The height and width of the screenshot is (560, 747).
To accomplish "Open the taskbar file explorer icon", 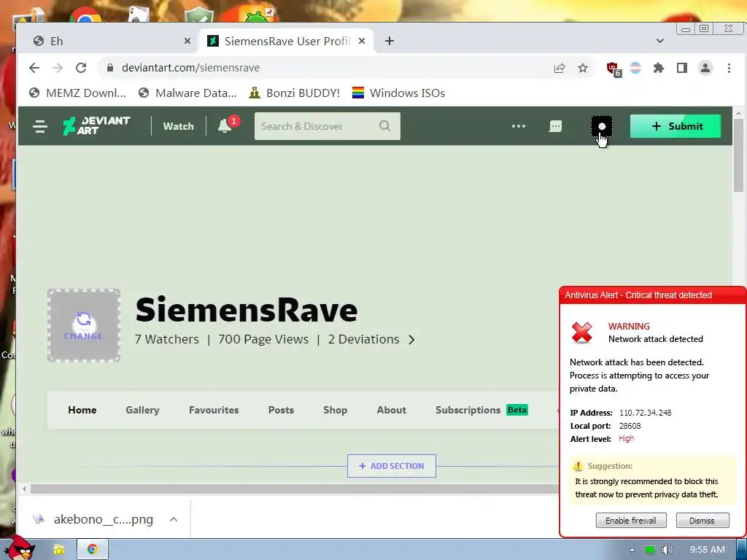I will tap(59, 550).
